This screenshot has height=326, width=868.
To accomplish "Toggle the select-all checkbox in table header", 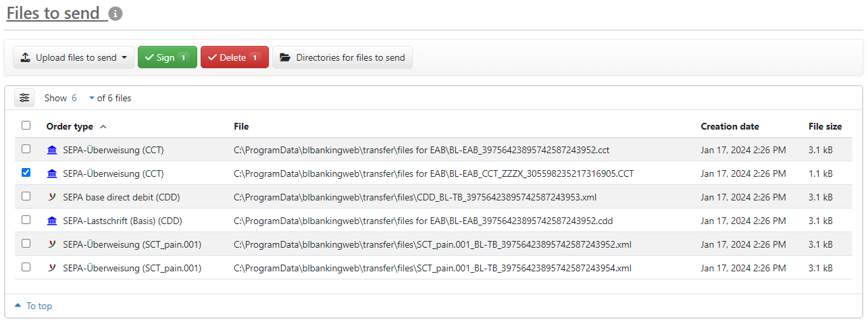I will coord(26,125).
